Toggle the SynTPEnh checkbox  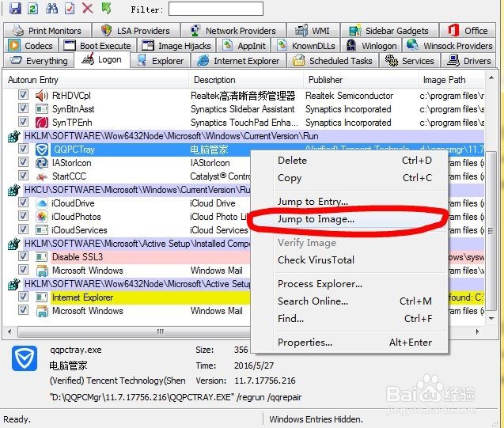(23, 122)
